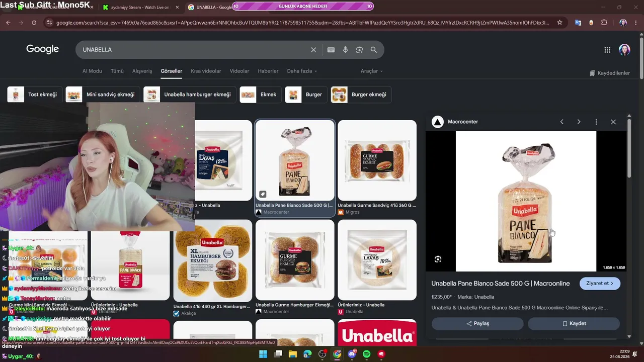Open the Google apps grid

coord(607,50)
